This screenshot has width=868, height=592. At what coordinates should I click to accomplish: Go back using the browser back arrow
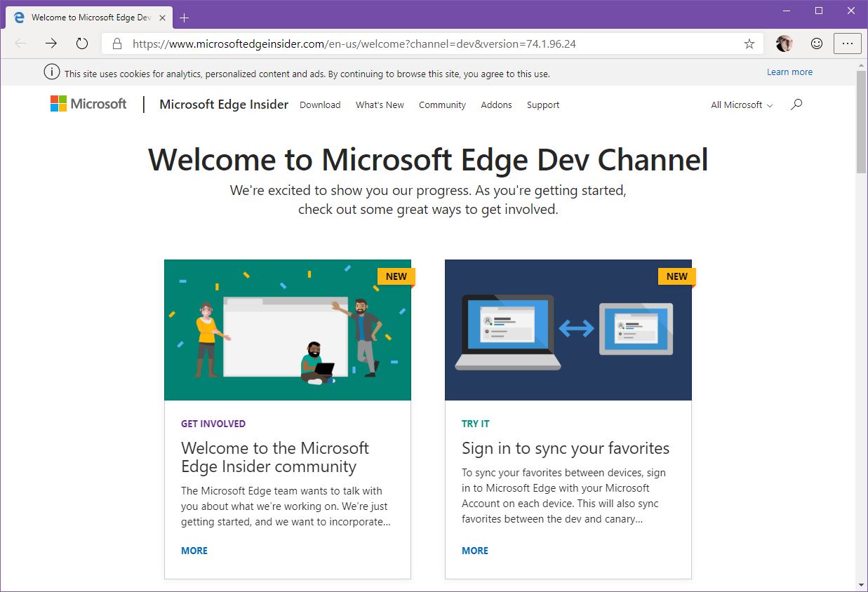pyautogui.click(x=20, y=43)
